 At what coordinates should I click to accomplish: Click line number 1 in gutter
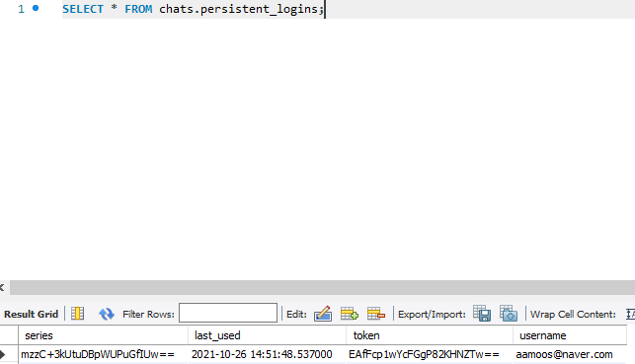(x=21, y=9)
